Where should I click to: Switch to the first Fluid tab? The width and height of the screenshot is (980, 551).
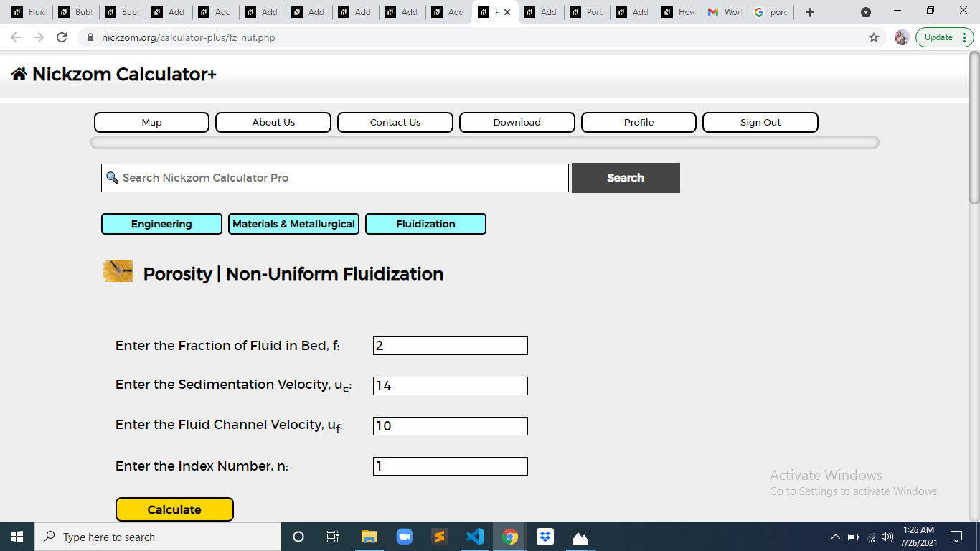pyautogui.click(x=29, y=12)
